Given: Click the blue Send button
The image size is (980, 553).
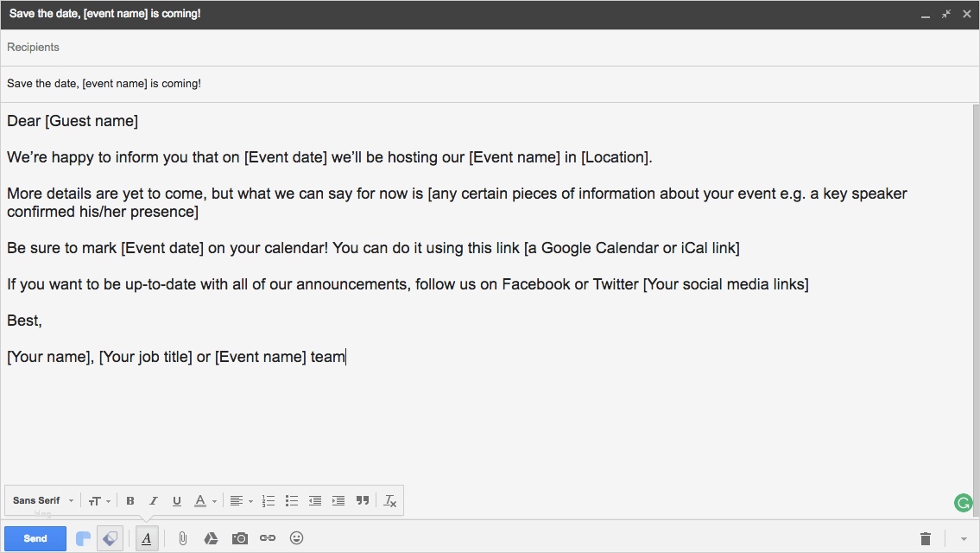Looking at the screenshot, I should coord(35,538).
